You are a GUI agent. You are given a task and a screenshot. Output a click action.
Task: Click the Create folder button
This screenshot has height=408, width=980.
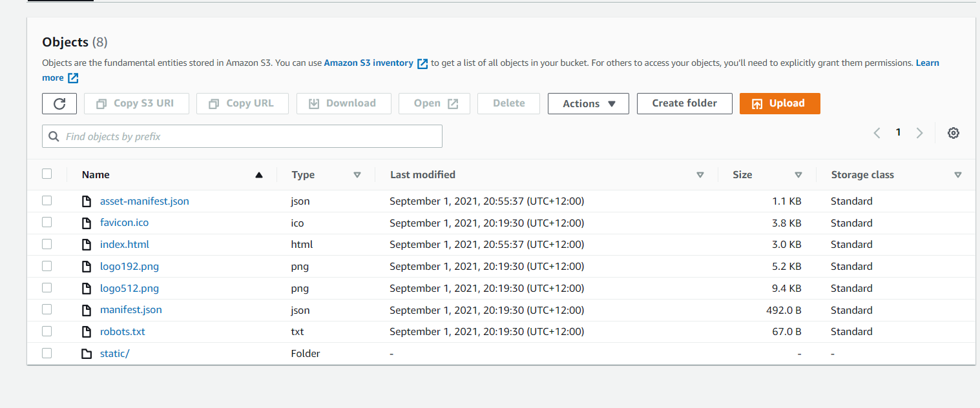coord(684,103)
